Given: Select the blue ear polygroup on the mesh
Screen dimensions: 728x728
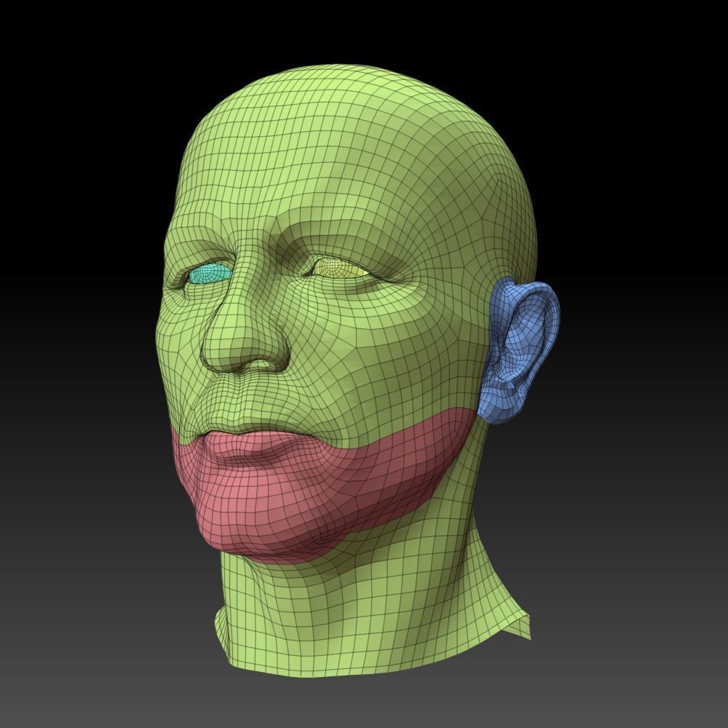Looking at the screenshot, I should [x=520, y=351].
